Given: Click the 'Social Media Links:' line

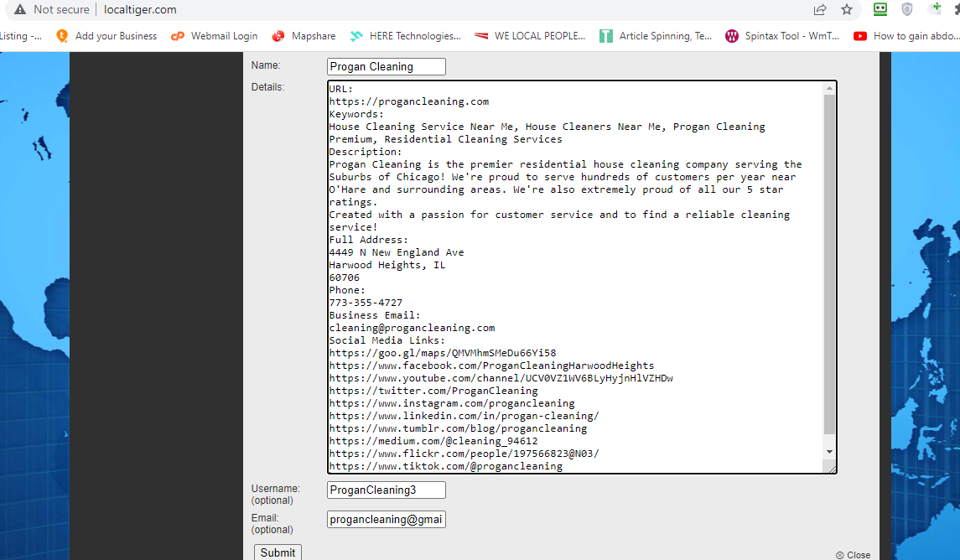Looking at the screenshot, I should point(387,340).
